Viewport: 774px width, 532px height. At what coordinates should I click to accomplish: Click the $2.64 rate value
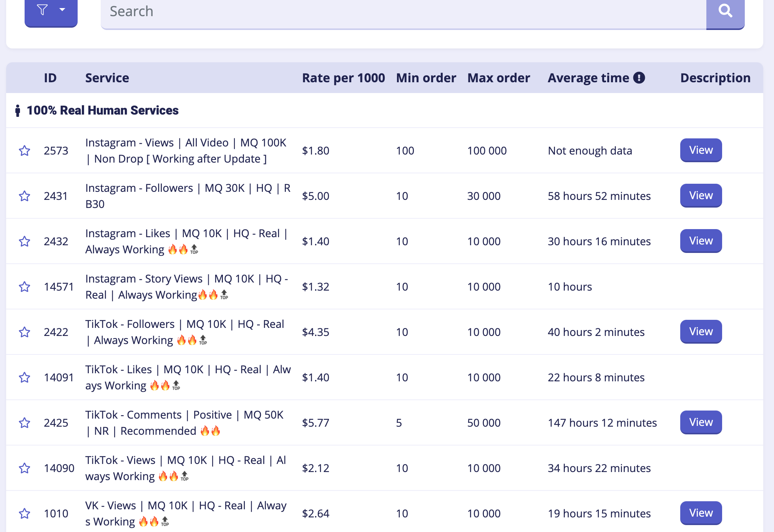(x=316, y=514)
